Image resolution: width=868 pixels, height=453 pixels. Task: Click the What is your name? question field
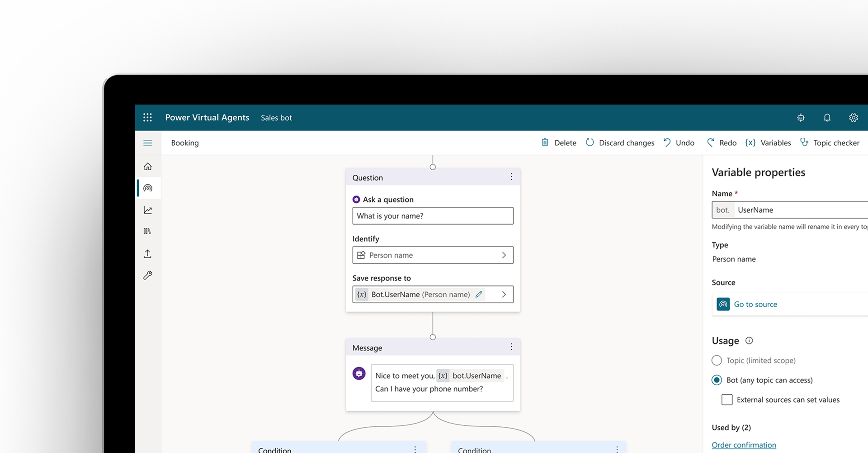[433, 216]
